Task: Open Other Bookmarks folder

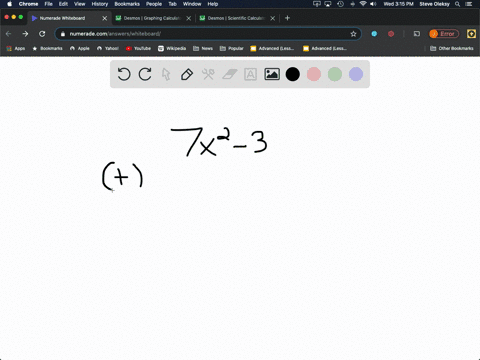Action: 452,48
